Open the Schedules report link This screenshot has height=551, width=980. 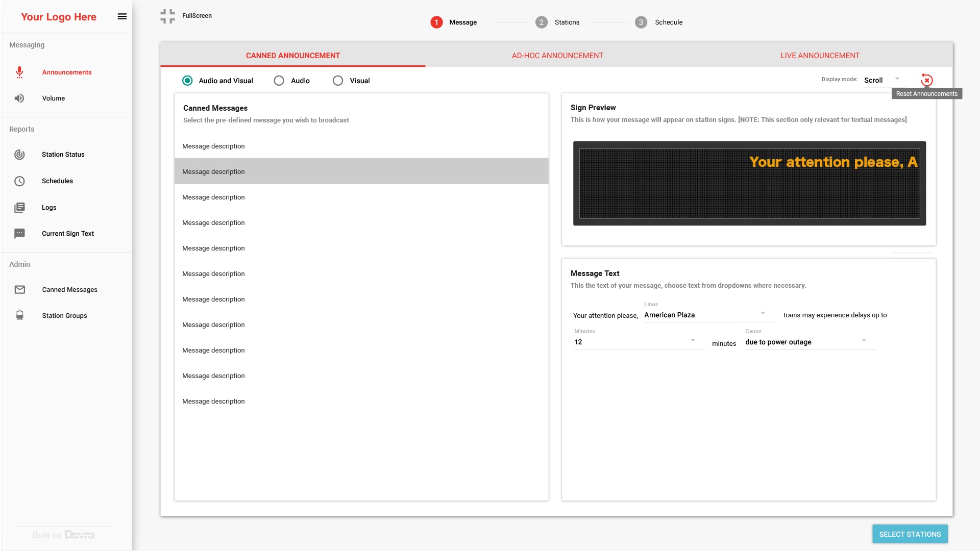tap(57, 181)
